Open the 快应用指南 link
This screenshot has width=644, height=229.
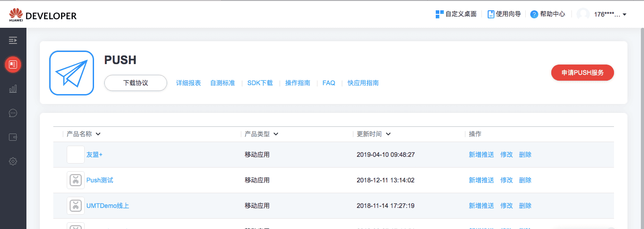coord(363,83)
